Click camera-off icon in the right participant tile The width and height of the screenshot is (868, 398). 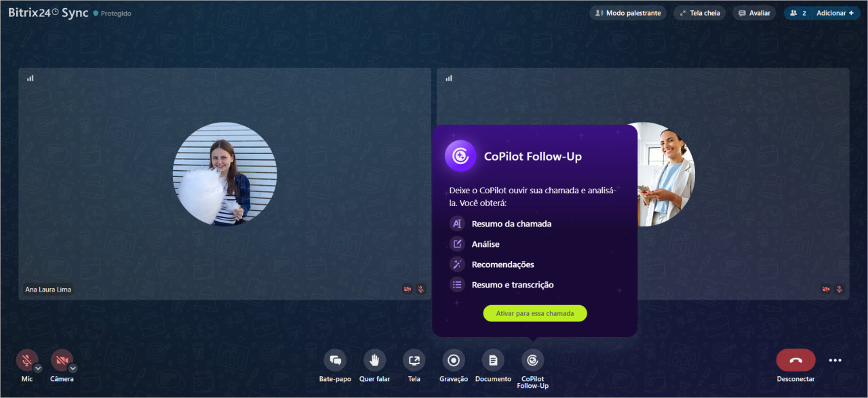point(826,290)
